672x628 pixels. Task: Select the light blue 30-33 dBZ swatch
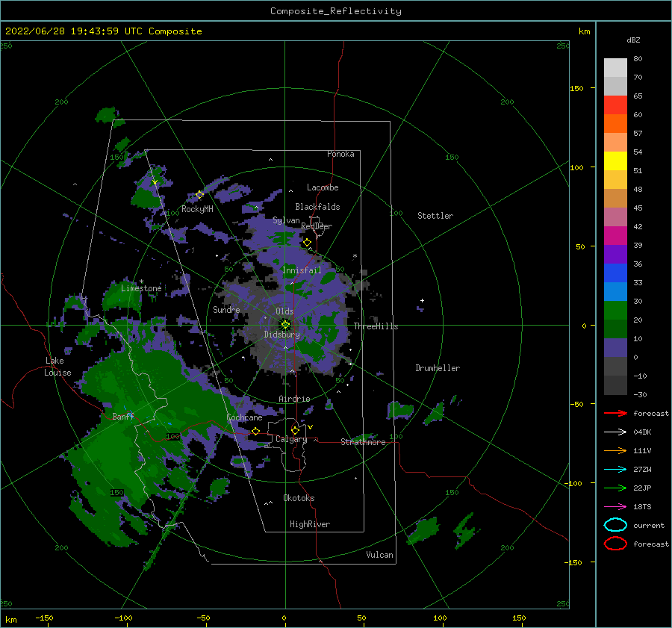pos(615,291)
